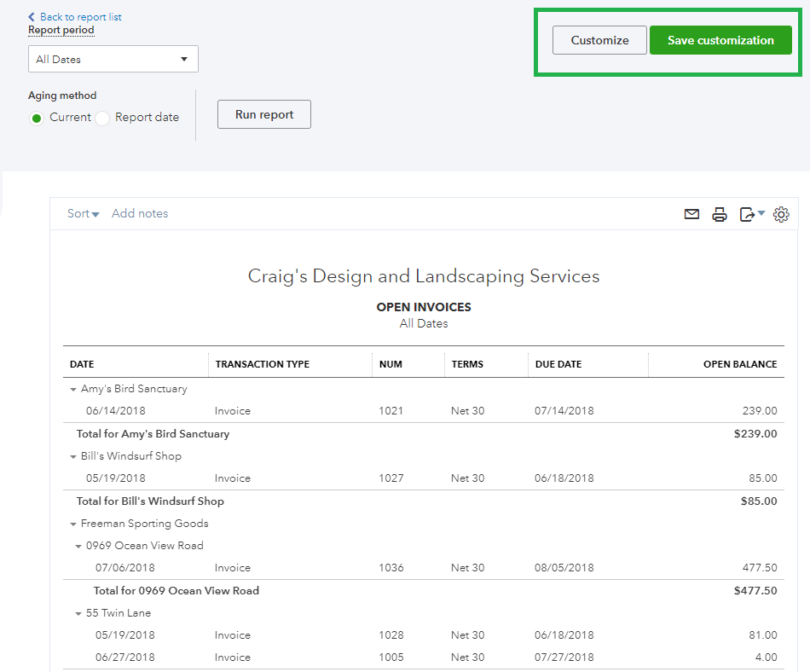Click the Save customization button
Image resolution: width=810 pixels, height=672 pixels.
(x=720, y=39)
